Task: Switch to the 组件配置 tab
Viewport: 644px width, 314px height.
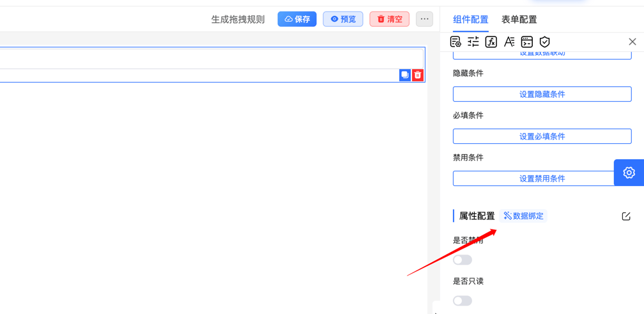Action: pyautogui.click(x=471, y=19)
